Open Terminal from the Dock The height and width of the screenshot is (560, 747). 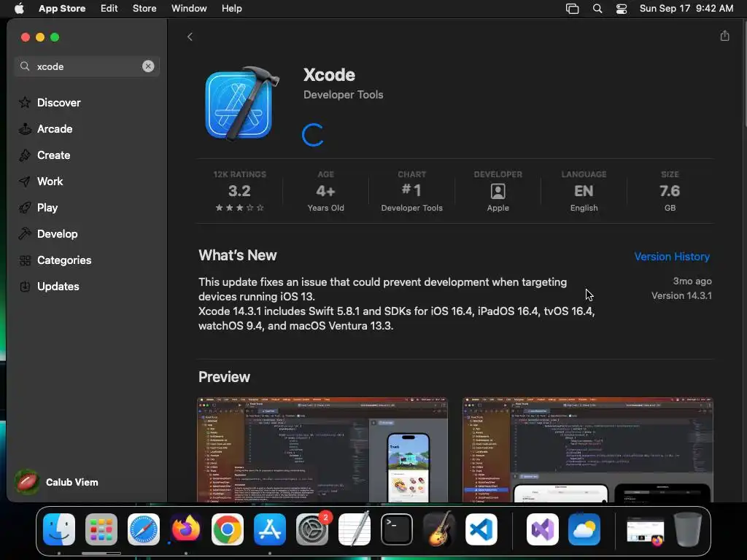(x=396, y=529)
